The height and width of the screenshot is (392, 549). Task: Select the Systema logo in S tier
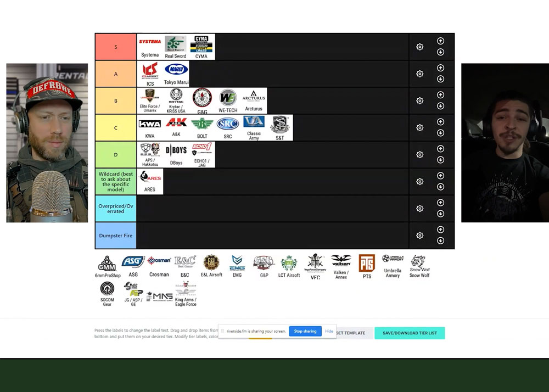(x=150, y=47)
